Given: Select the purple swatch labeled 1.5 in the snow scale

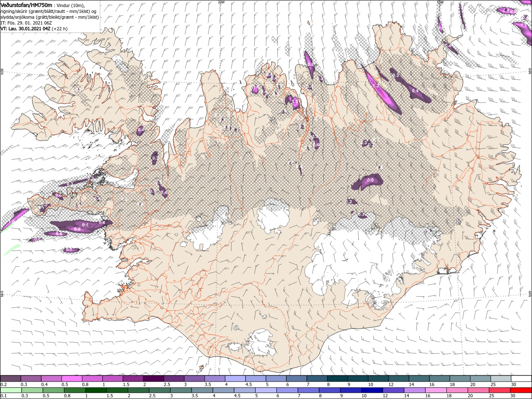Looking at the screenshot, I should click(x=133, y=378).
